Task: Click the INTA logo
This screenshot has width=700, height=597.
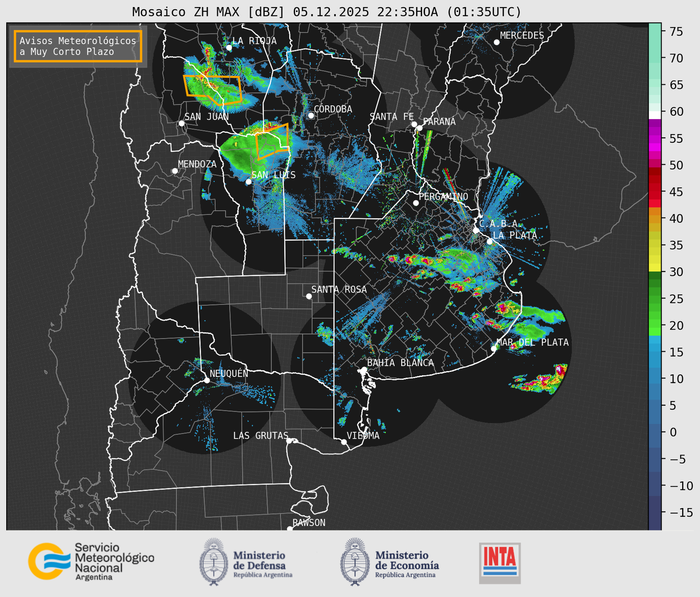Action: pyautogui.click(x=500, y=563)
